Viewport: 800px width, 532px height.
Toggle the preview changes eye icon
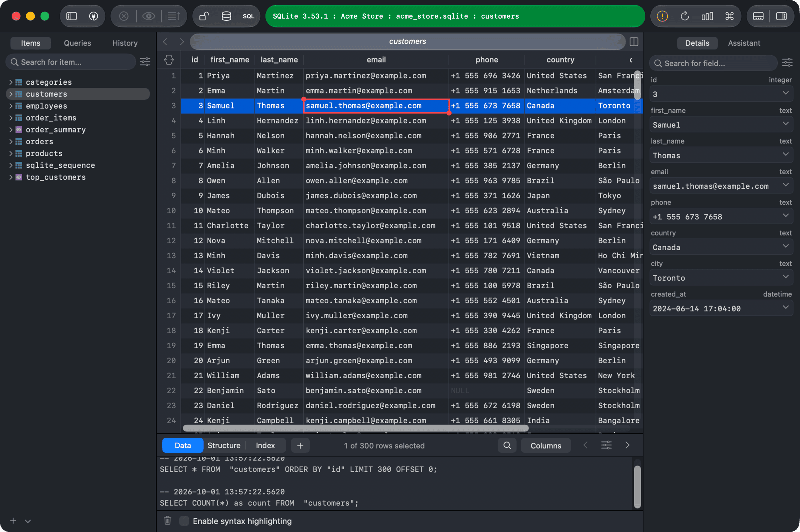point(148,16)
